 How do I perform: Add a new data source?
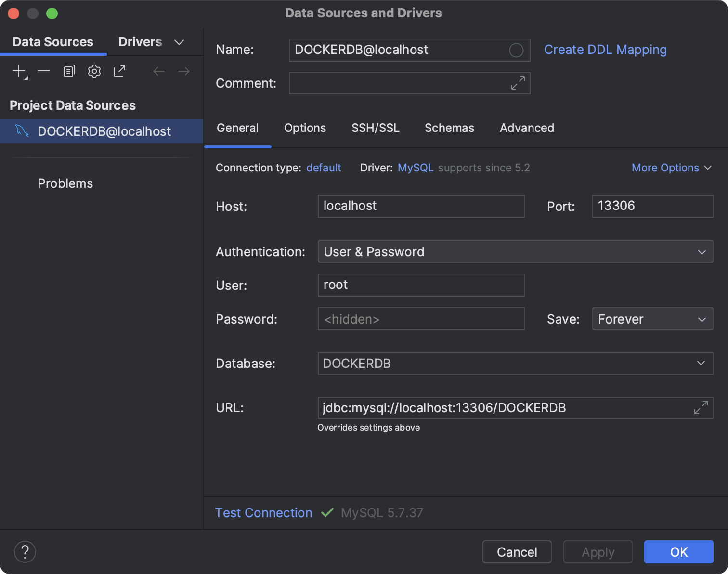coord(18,71)
